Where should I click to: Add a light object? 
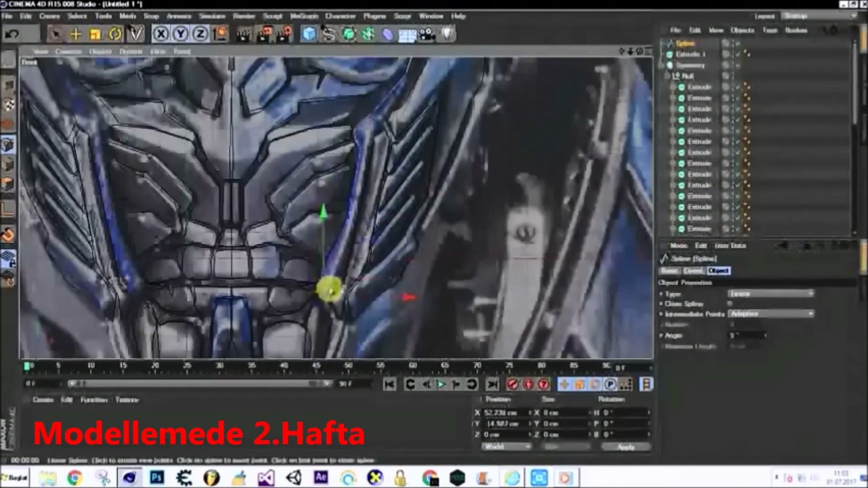pyautogui.click(x=447, y=34)
